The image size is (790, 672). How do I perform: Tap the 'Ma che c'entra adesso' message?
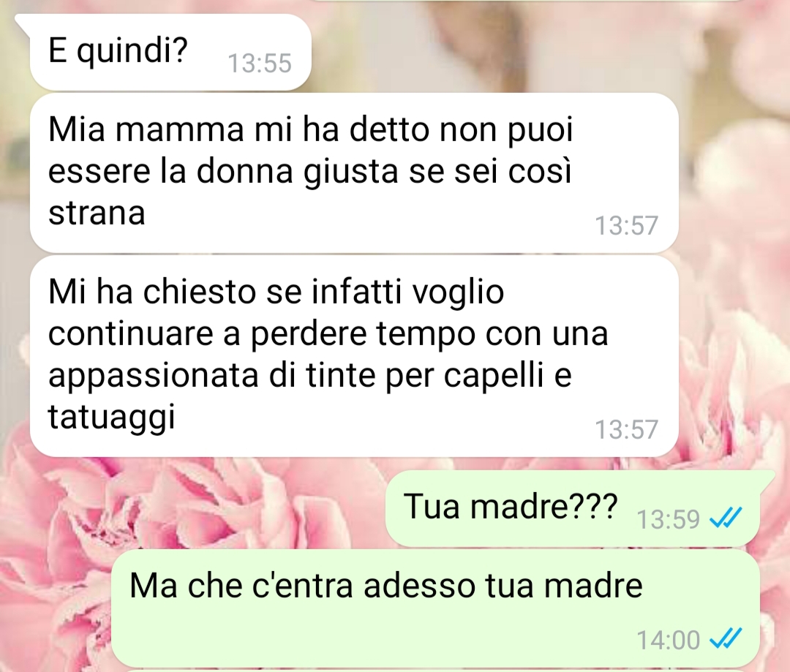pyautogui.click(x=435, y=608)
